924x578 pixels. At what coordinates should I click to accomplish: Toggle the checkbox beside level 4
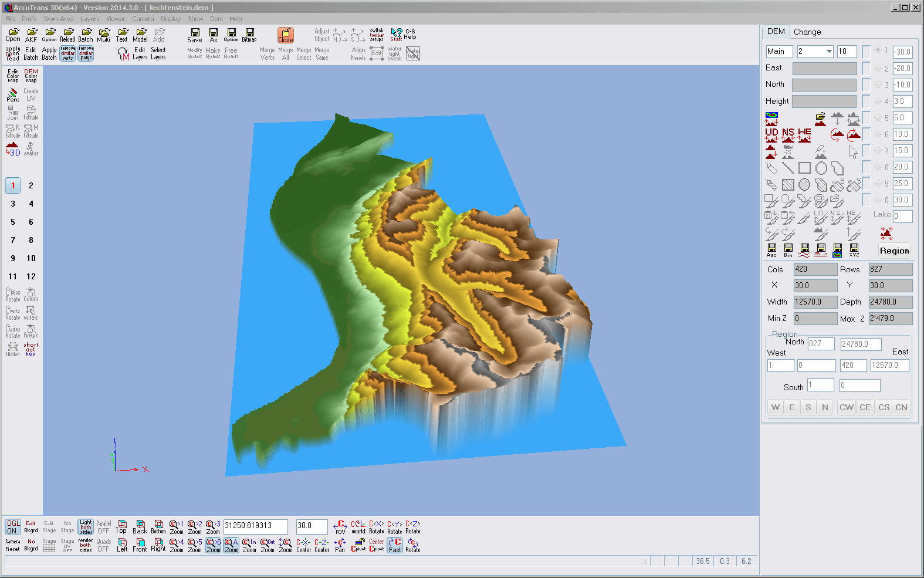pos(866,101)
